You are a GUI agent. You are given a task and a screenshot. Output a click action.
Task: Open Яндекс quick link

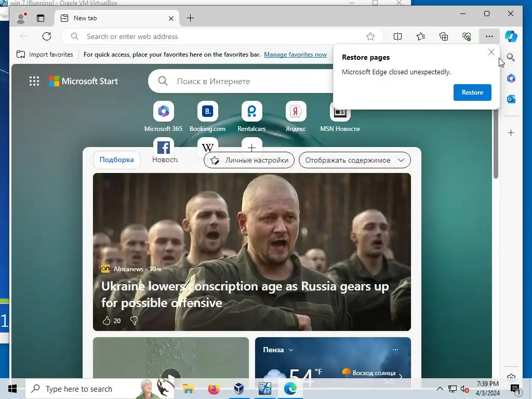click(296, 116)
